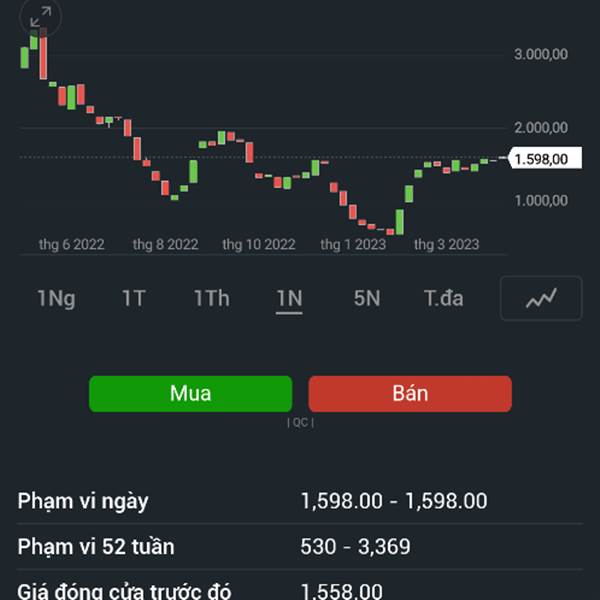Select the 1T time range
The width and height of the screenshot is (600, 600).
[134, 298]
